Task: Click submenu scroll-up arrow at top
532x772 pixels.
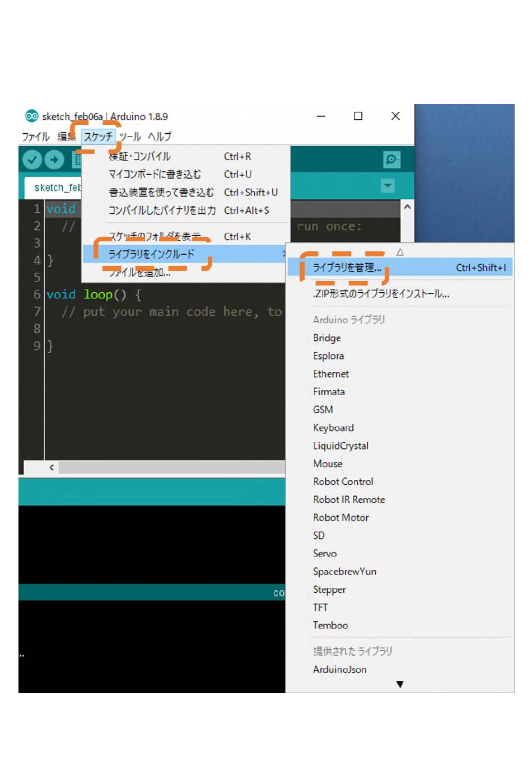Action: coord(400,252)
